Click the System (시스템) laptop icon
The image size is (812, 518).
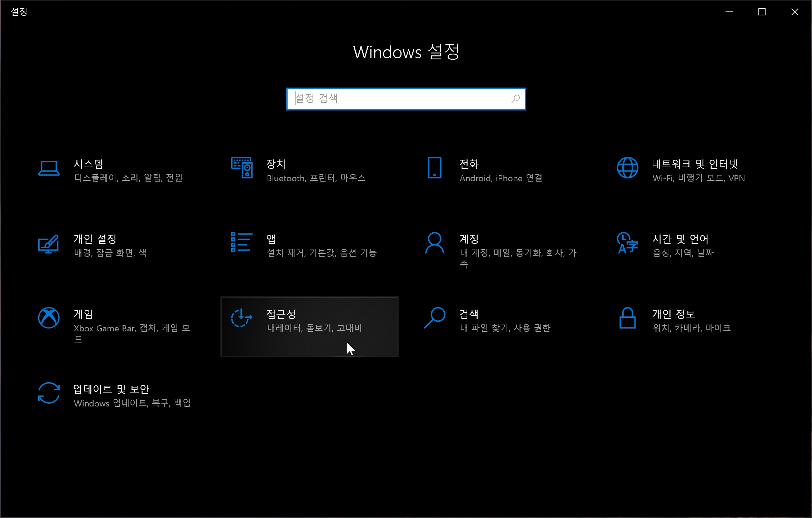(x=49, y=168)
